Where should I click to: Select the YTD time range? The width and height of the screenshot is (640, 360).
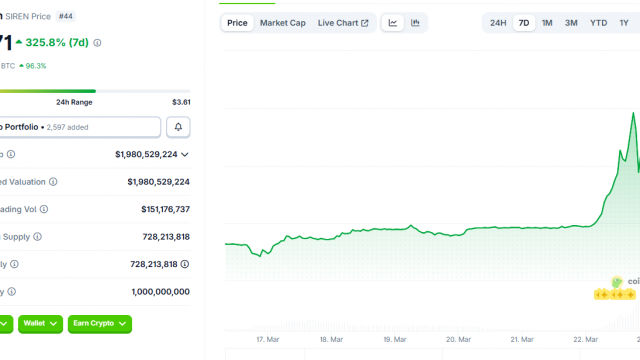click(598, 23)
